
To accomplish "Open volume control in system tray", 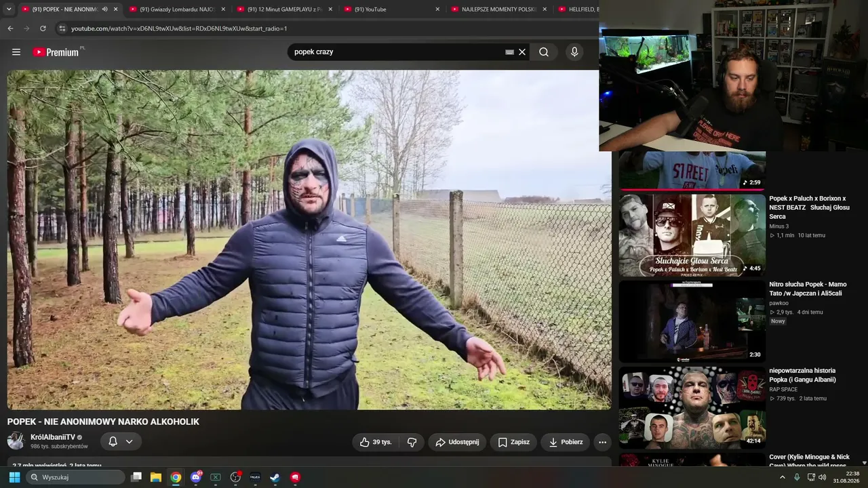I will [822, 477].
